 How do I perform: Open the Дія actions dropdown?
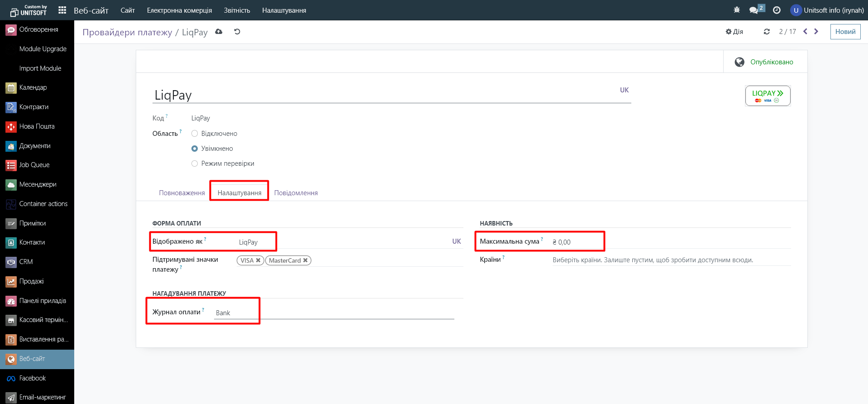734,32
